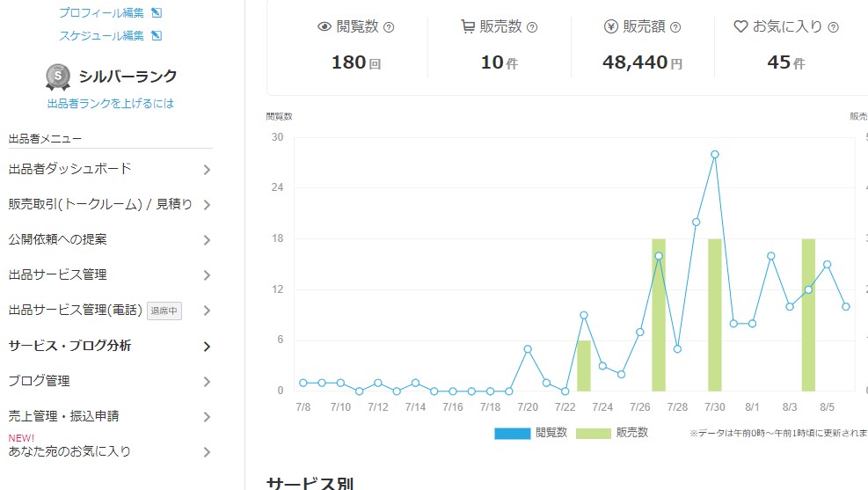This screenshot has width=868, height=490.
Task: Click the シルバーランク heading
Action: pyautogui.click(x=128, y=77)
